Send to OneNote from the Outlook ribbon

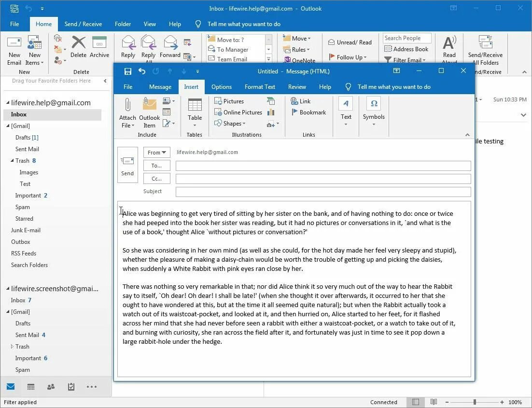click(300, 60)
